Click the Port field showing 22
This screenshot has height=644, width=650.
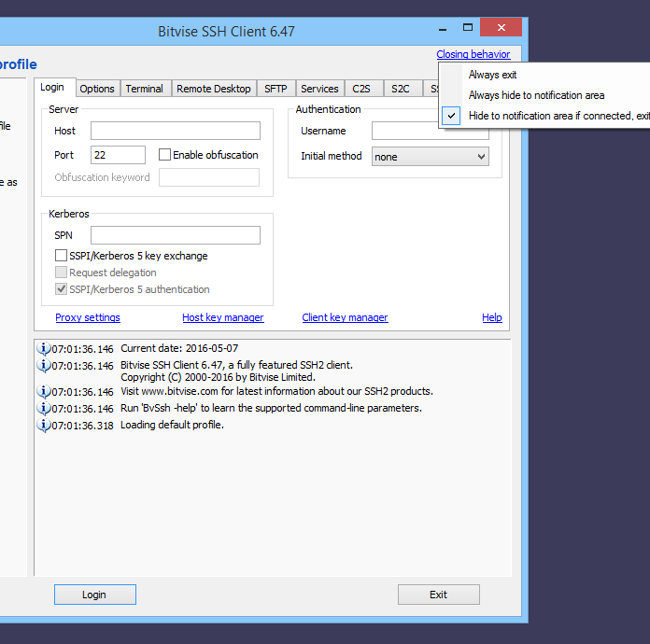[119, 155]
